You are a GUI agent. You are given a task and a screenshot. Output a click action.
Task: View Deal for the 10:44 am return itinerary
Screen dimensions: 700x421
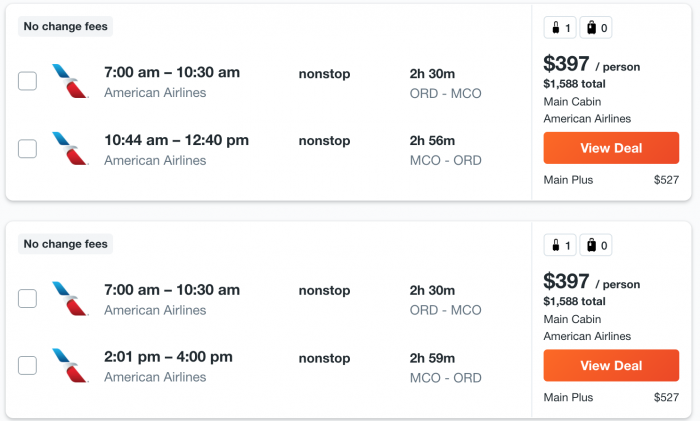click(611, 148)
